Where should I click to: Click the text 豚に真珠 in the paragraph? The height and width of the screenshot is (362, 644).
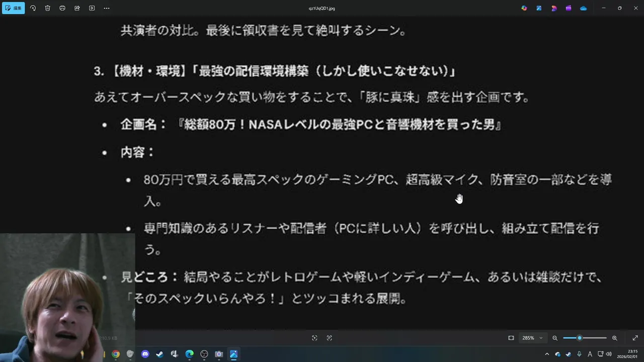[391, 97]
